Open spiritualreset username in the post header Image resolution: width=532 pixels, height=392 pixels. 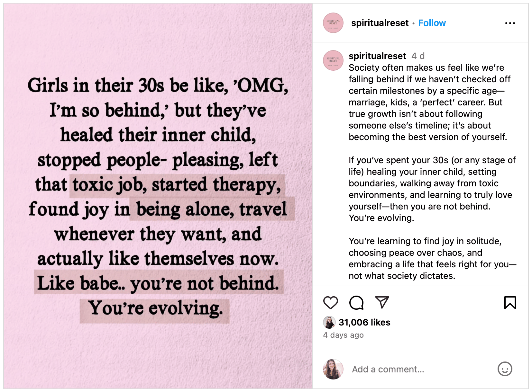pyautogui.click(x=380, y=23)
